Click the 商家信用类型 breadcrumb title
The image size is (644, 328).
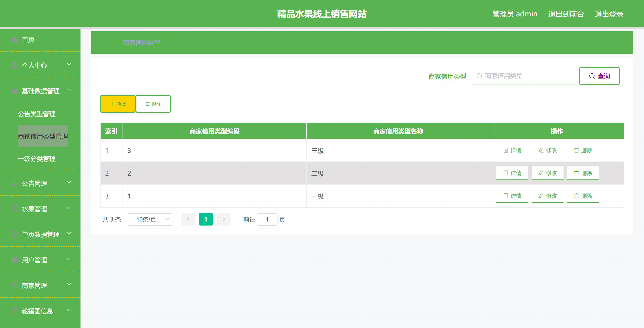[x=142, y=43]
